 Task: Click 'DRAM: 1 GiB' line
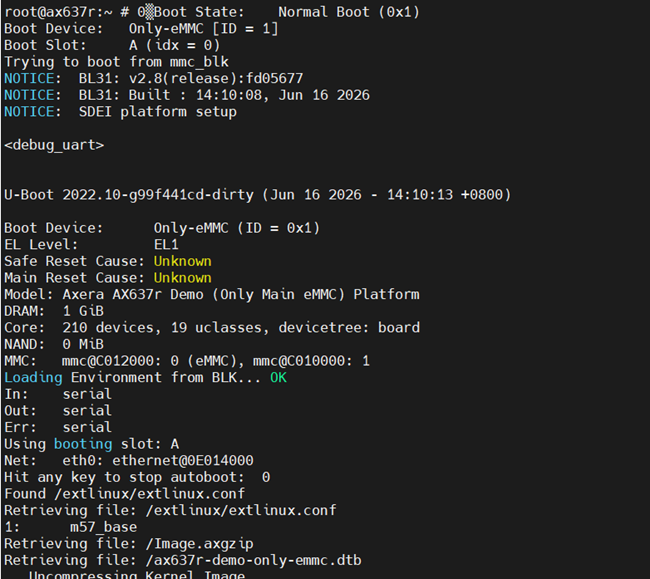54,311
